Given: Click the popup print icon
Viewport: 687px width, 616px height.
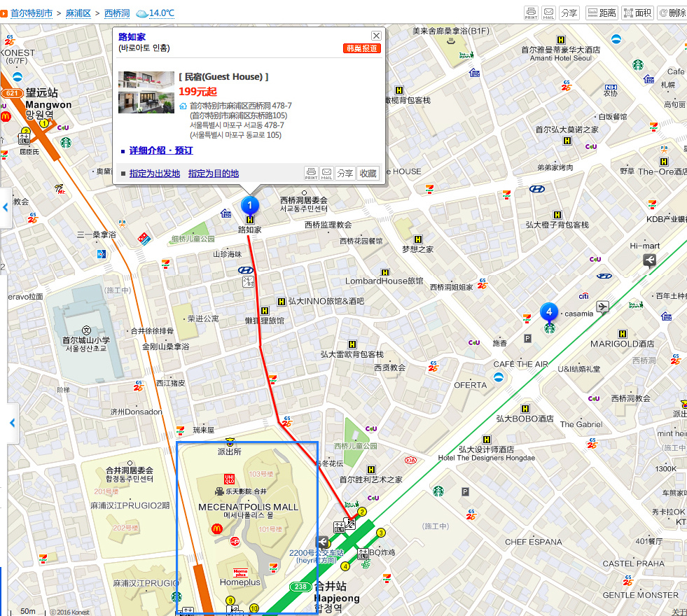Looking at the screenshot, I should 311,173.
